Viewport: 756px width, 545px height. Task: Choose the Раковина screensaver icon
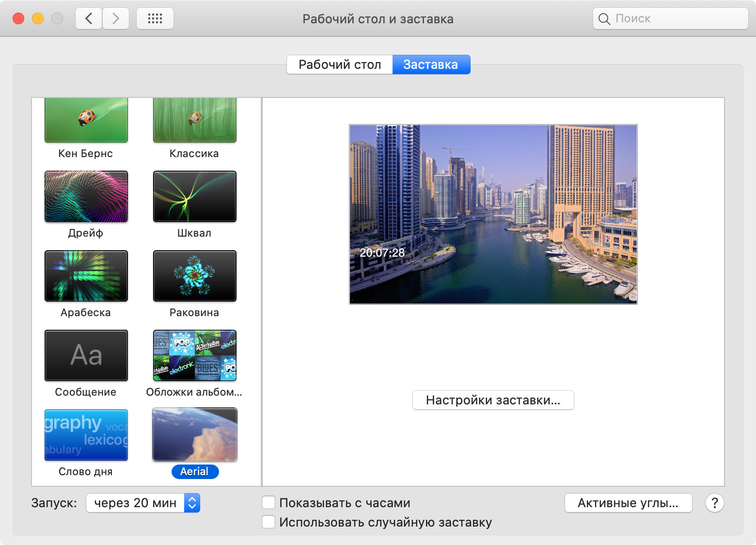pyautogui.click(x=194, y=276)
